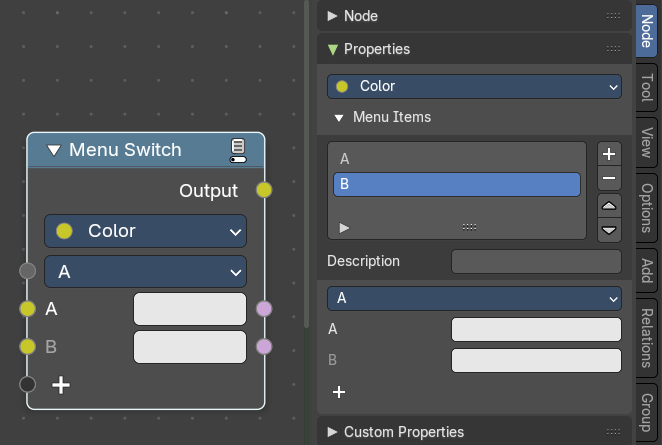Switch to the Options sidebar tab
662x445 pixels.
click(647, 208)
